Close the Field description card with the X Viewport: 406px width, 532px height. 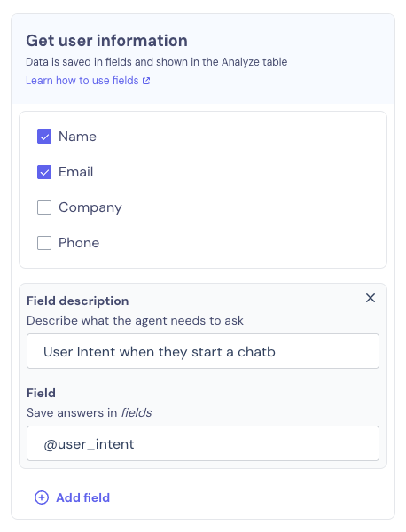coord(371,298)
